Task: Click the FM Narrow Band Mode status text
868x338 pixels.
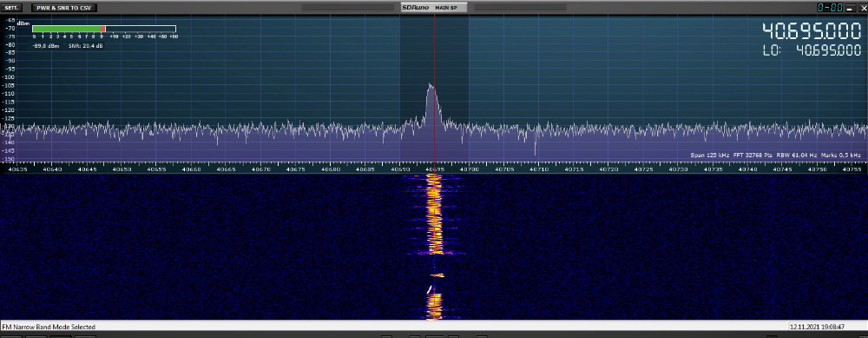Action: [49, 327]
